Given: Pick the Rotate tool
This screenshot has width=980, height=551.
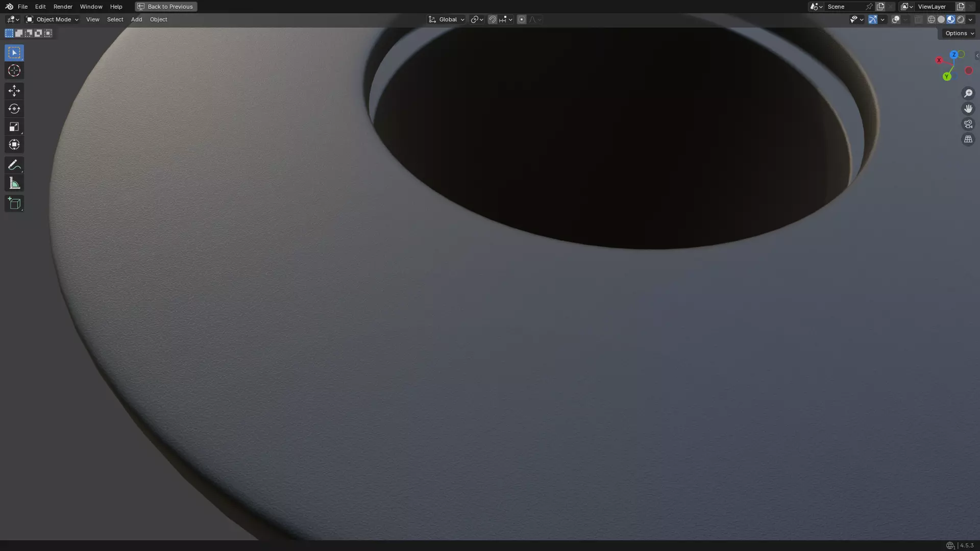Looking at the screenshot, I should tap(14, 109).
